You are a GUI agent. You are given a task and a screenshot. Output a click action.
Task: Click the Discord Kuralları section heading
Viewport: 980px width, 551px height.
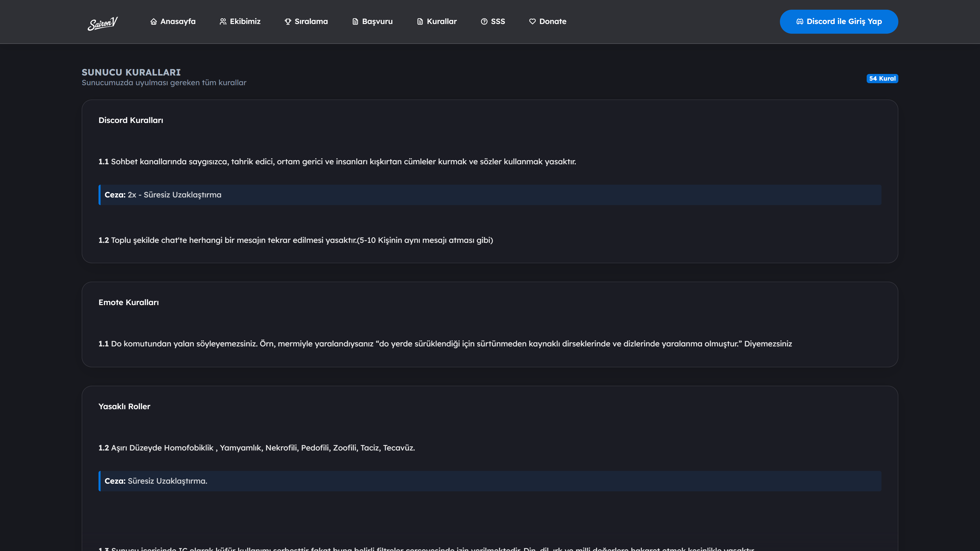(130, 120)
